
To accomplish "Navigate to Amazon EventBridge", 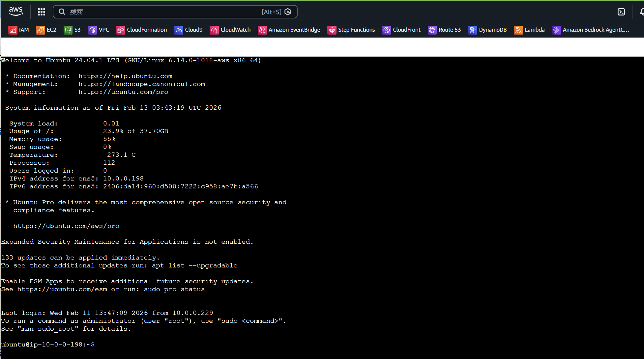I will point(289,30).
